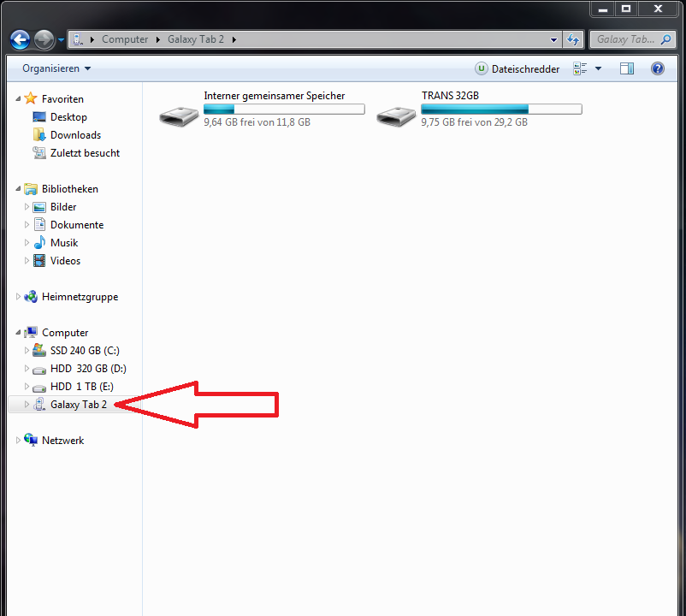Expand the Dokumente library node
The image size is (686, 616).
point(27,225)
